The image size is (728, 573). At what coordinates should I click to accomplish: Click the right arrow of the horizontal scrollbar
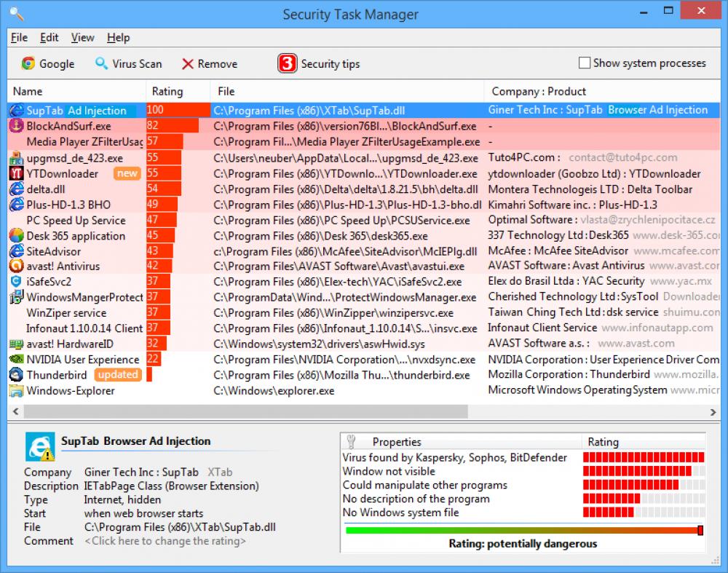[714, 411]
